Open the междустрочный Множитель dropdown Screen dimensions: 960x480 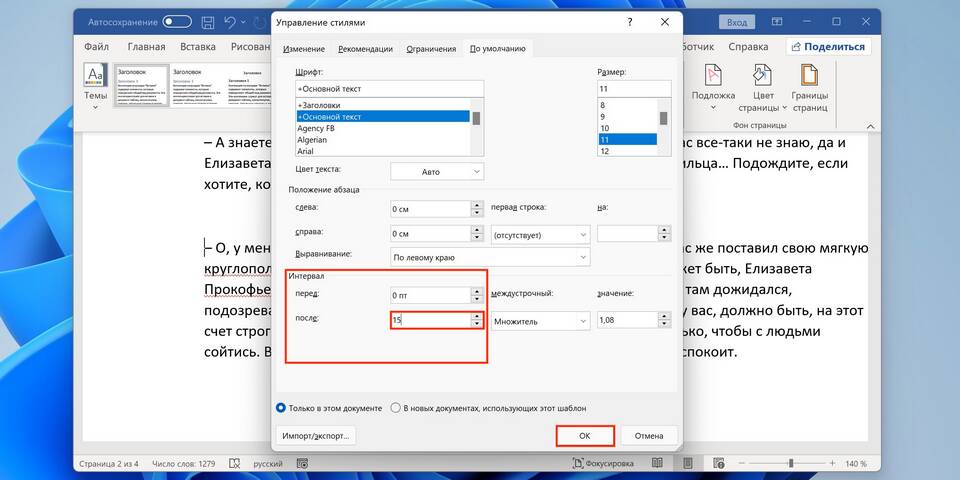coord(541,321)
